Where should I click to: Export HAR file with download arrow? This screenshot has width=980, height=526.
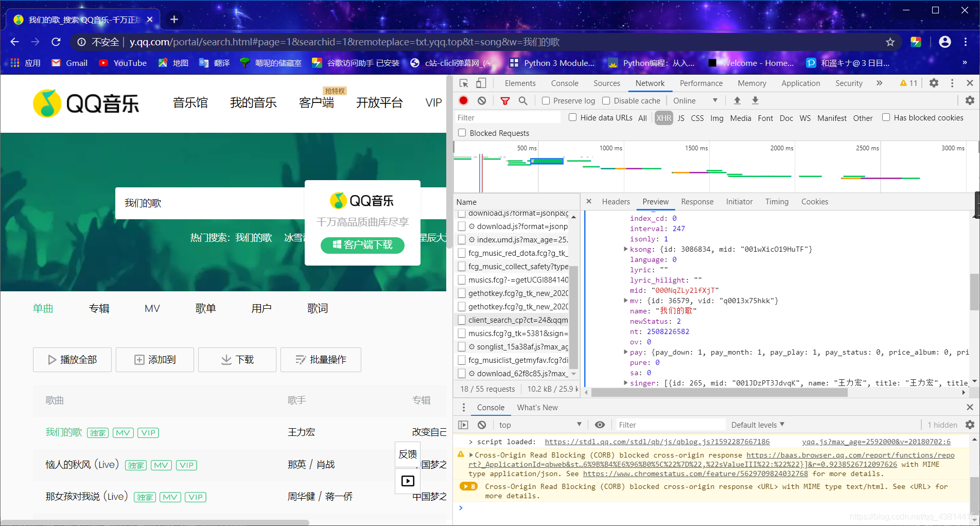tap(755, 101)
